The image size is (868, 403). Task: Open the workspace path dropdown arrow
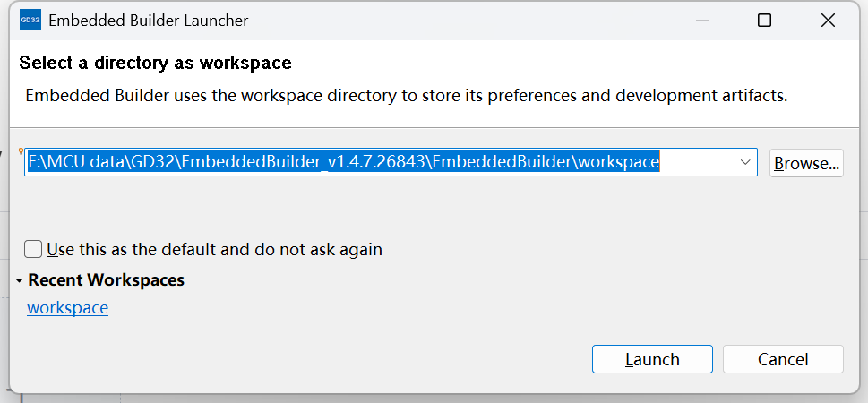745,162
